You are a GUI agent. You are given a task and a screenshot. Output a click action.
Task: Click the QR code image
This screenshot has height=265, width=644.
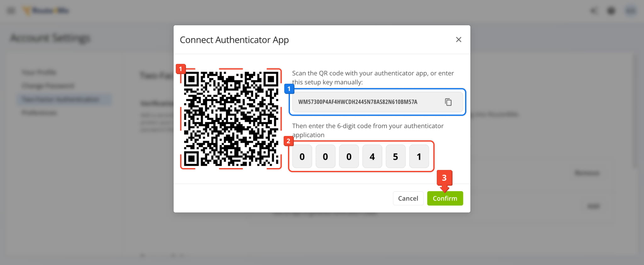click(x=231, y=119)
